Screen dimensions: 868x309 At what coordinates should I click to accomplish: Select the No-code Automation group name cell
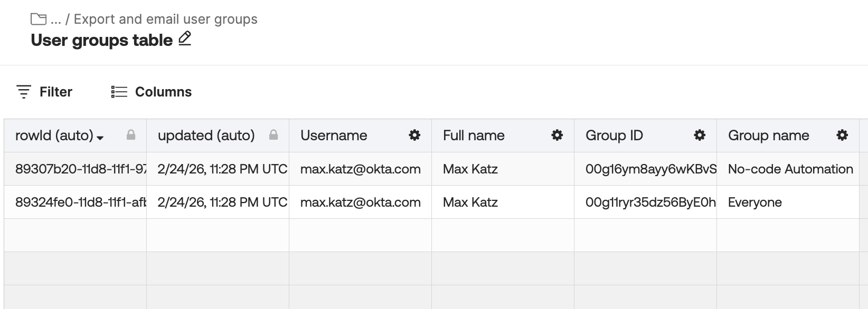pos(790,169)
